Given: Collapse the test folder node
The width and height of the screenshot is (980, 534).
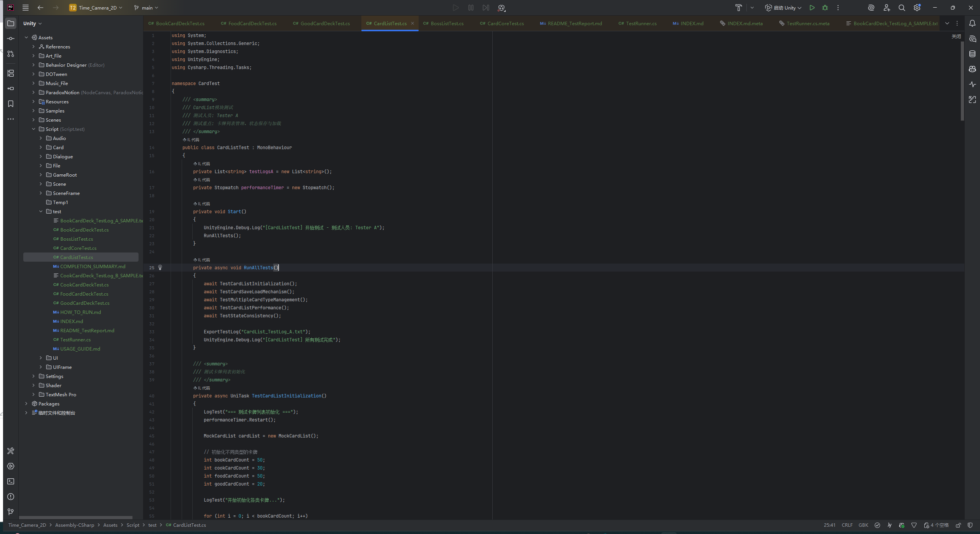Looking at the screenshot, I should (41, 211).
